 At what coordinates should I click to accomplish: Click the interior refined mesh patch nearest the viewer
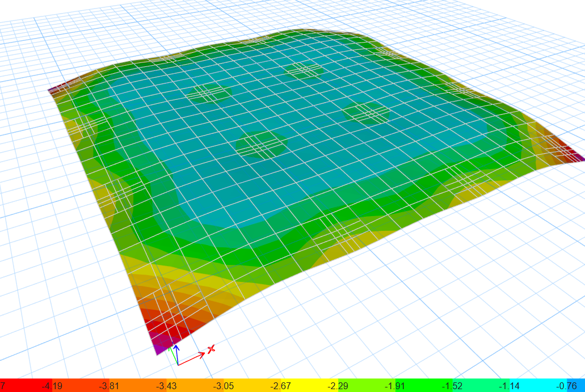pyautogui.click(x=262, y=144)
